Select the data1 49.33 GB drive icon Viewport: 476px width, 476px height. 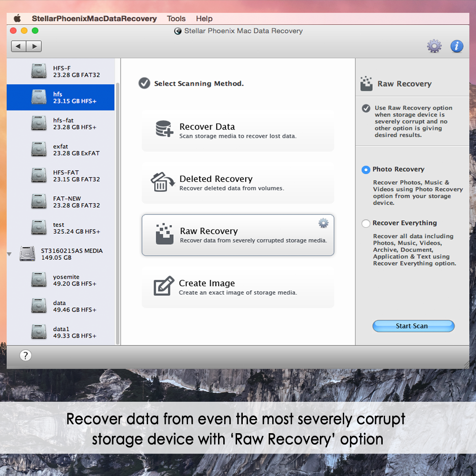coord(39,332)
